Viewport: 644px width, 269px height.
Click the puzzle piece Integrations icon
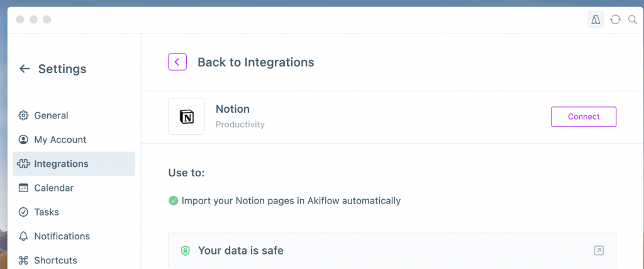[x=23, y=164]
